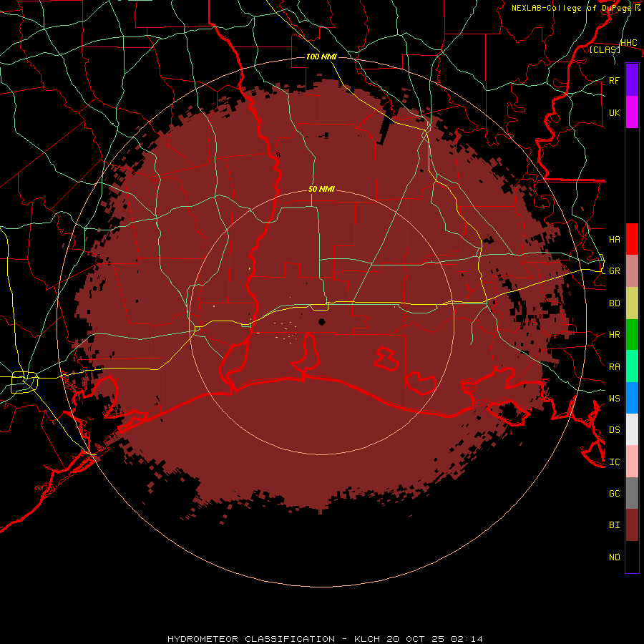
Task: Click the ND black legend swatch
Action: coord(632,557)
